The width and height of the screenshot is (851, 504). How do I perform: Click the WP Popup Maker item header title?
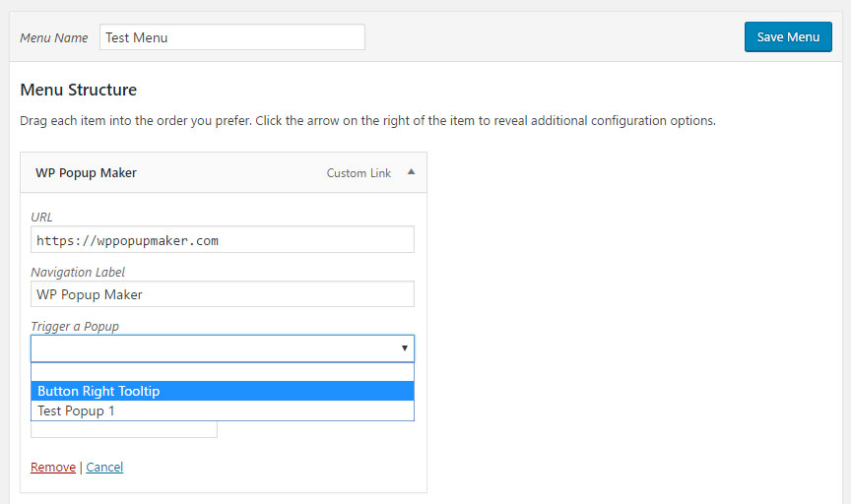86,172
